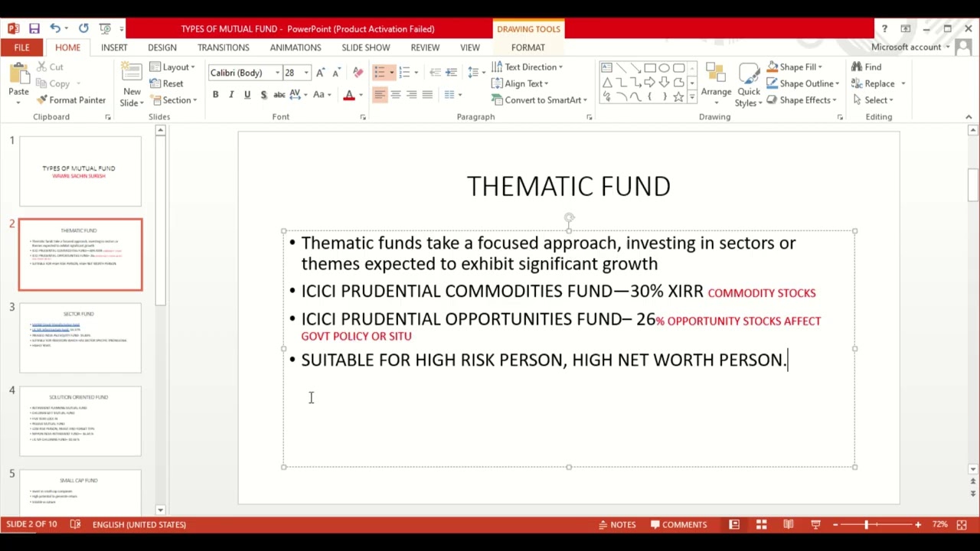
Task: Start slideshow from beginning in quick access toolbar
Action: point(105,28)
